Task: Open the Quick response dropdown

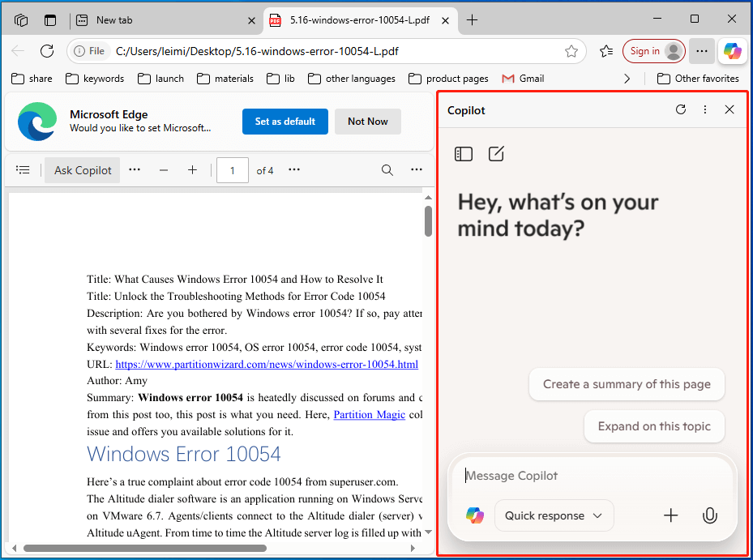Action: (554, 515)
